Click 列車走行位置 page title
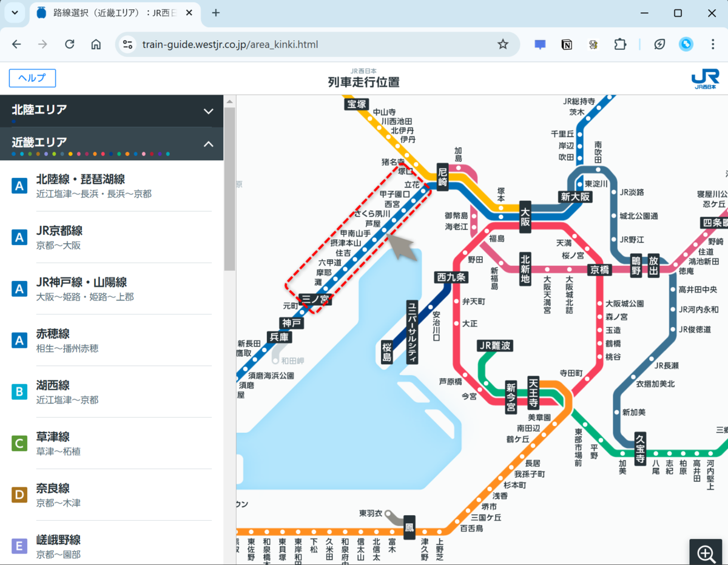The image size is (728, 565). [363, 83]
